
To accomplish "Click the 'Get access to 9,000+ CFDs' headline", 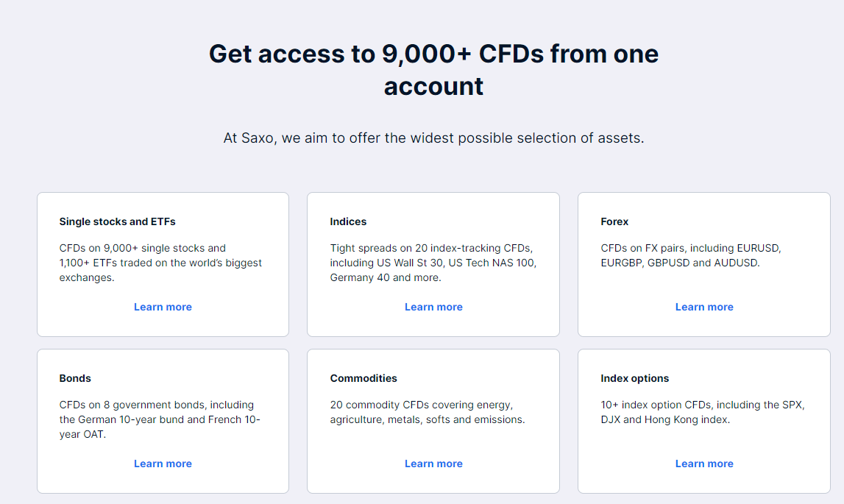I will pos(433,70).
